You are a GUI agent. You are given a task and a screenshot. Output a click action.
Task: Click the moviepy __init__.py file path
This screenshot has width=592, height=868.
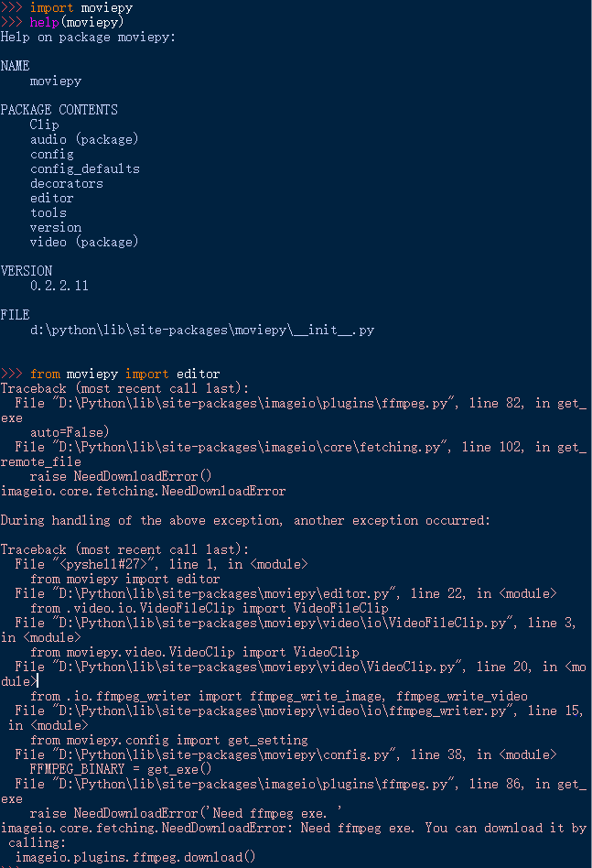(x=202, y=330)
